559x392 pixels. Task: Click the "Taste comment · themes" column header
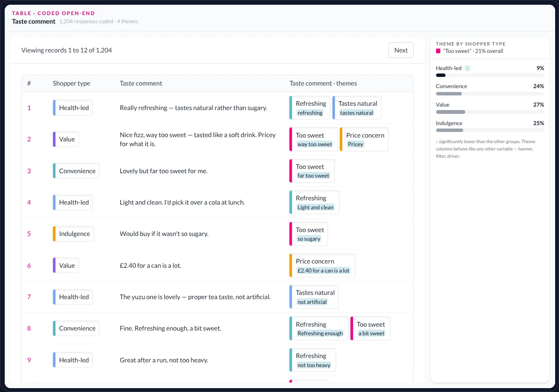[x=323, y=83]
